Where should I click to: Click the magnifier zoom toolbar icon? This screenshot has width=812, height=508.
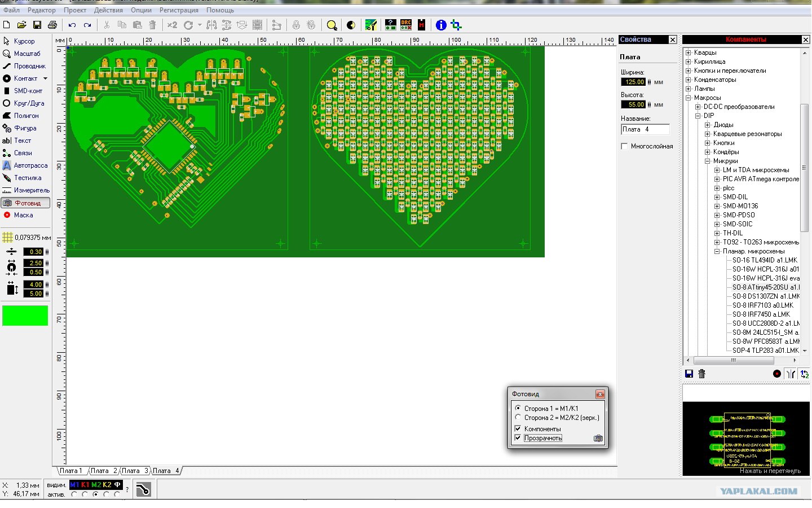pyautogui.click(x=332, y=25)
